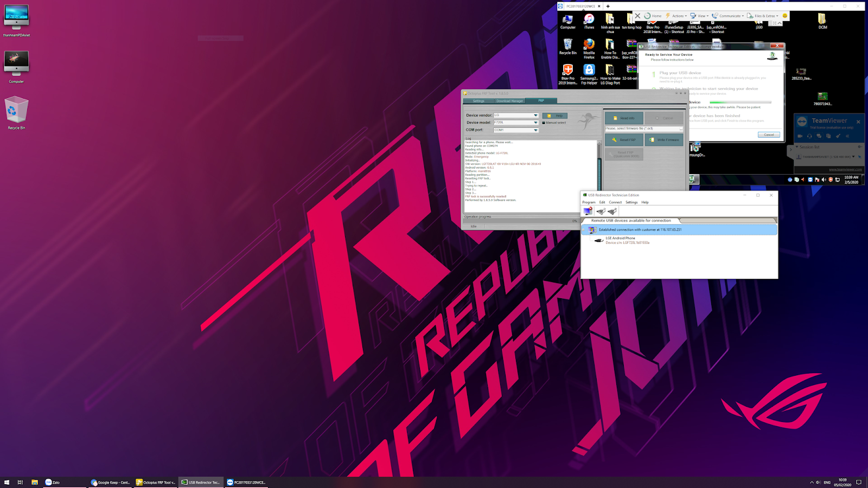Click the file transfer icon in TeamViewer panel
The image size is (868, 488).
tap(828, 136)
